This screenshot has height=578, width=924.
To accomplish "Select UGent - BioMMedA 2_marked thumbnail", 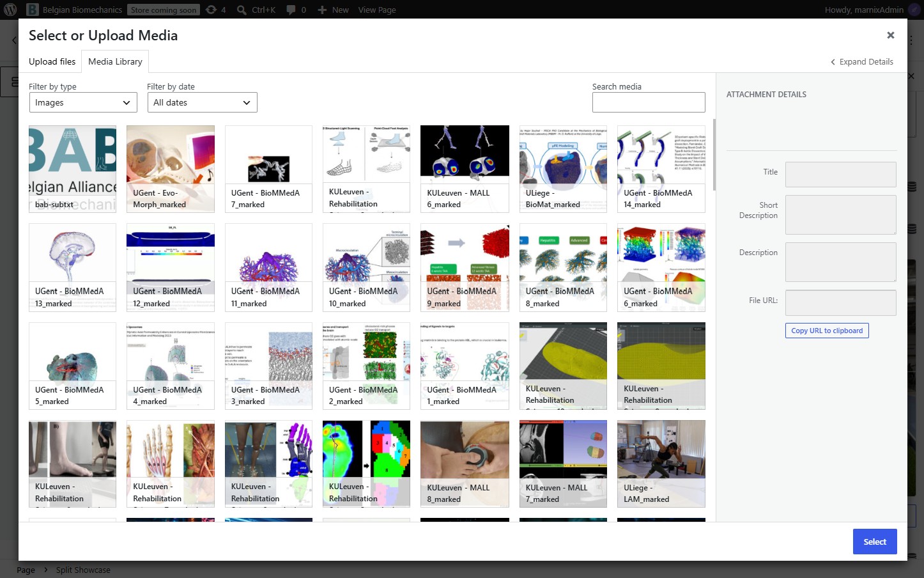I will (x=367, y=366).
